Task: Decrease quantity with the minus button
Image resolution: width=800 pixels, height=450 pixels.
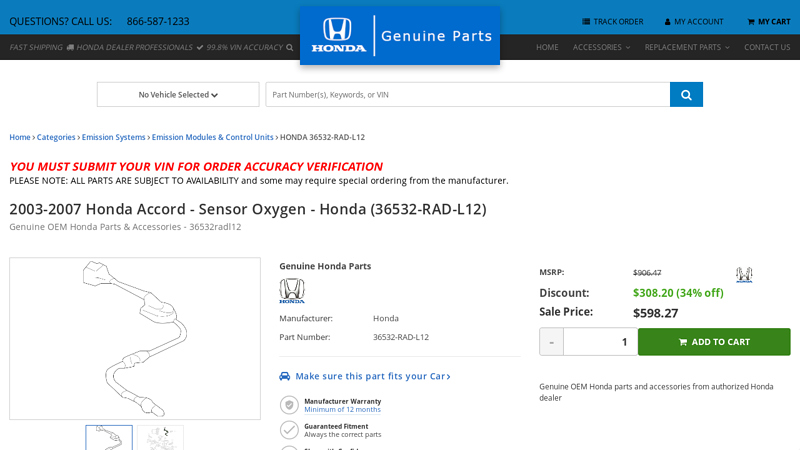Action: pyautogui.click(x=551, y=342)
